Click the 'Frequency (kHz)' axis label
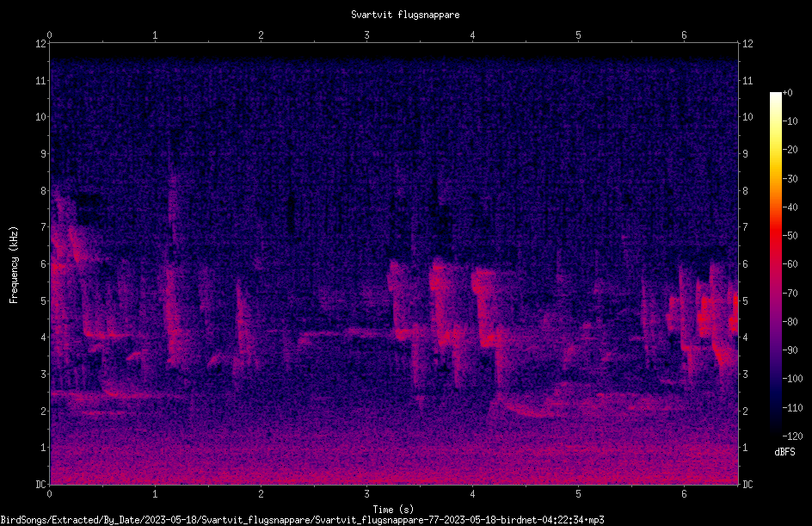812x526 pixels. click(x=14, y=265)
